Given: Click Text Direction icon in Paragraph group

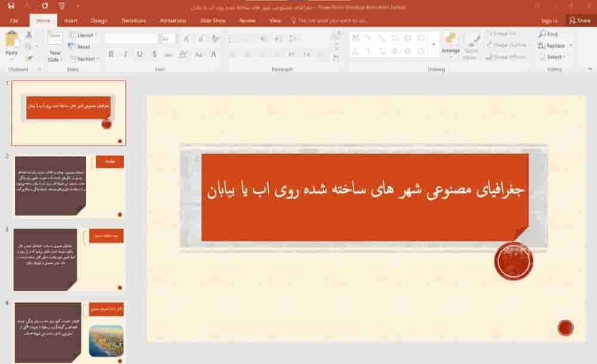Looking at the screenshot, I should click(x=337, y=35).
